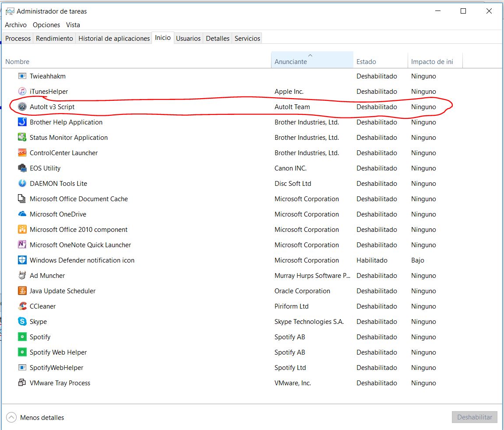The height and width of the screenshot is (430, 504).
Task: Click the AutoIt v3 Script icon
Action: pos(22,107)
